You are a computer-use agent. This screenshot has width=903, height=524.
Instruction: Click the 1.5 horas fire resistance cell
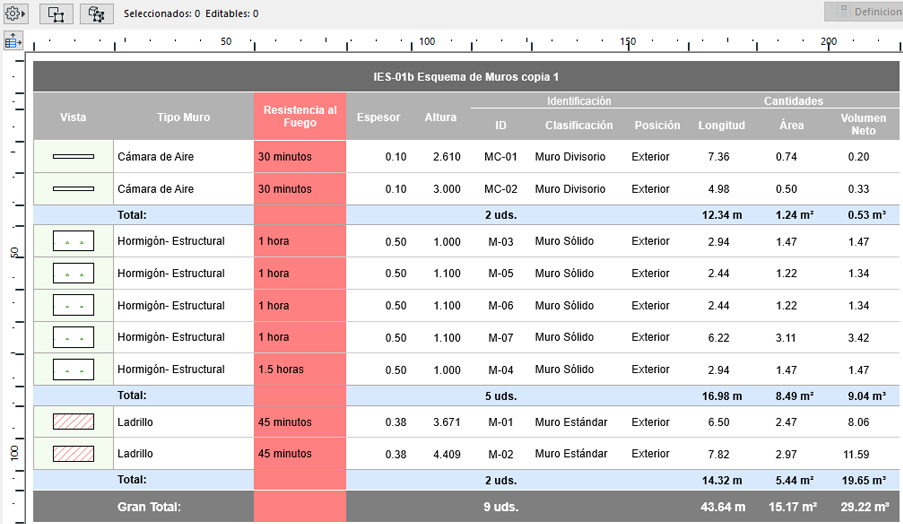point(300,370)
